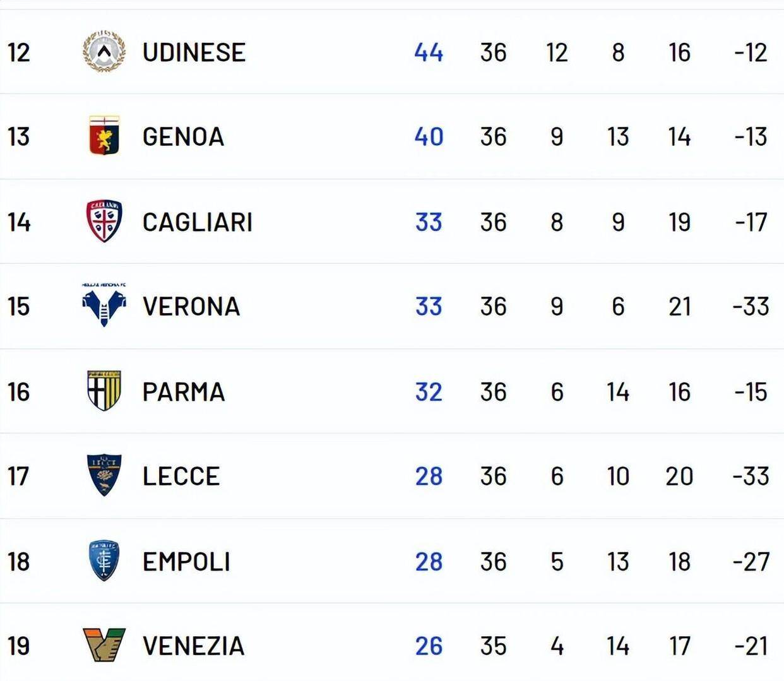The width and height of the screenshot is (784, 681).
Task: Select the VERONA team name
Action: [x=191, y=307]
